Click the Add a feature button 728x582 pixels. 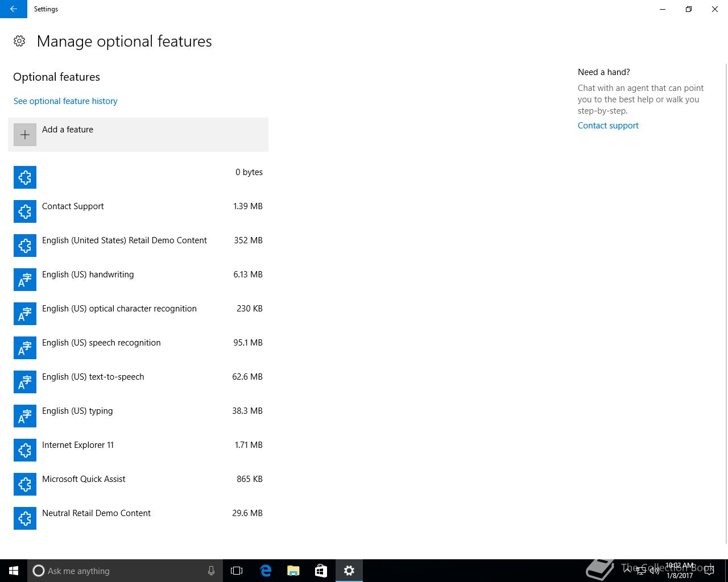pyautogui.click(x=138, y=135)
